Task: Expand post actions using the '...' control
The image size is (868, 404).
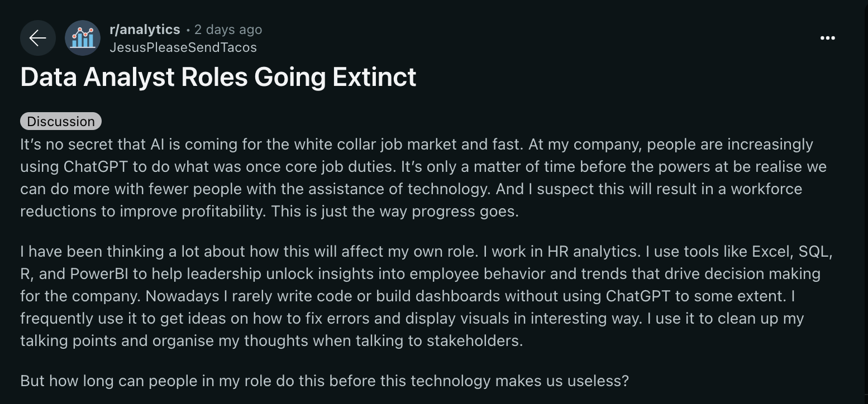Action: coord(827,37)
